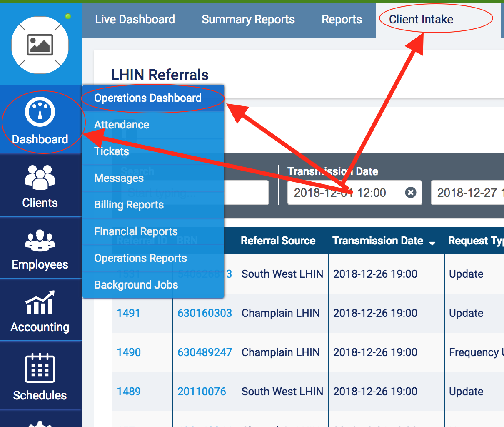Image resolution: width=504 pixels, height=427 pixels.
Task: Open the Clients people icon
Action: point(40,178)
